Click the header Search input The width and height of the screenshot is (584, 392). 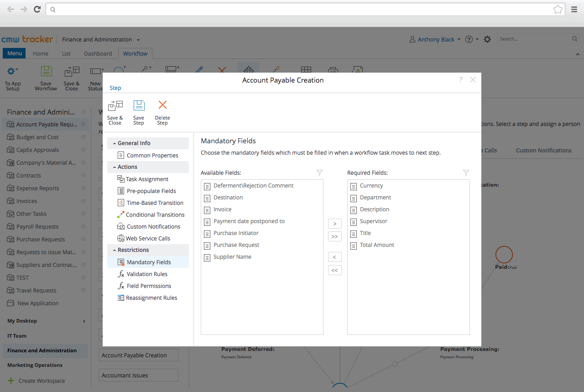534,39
